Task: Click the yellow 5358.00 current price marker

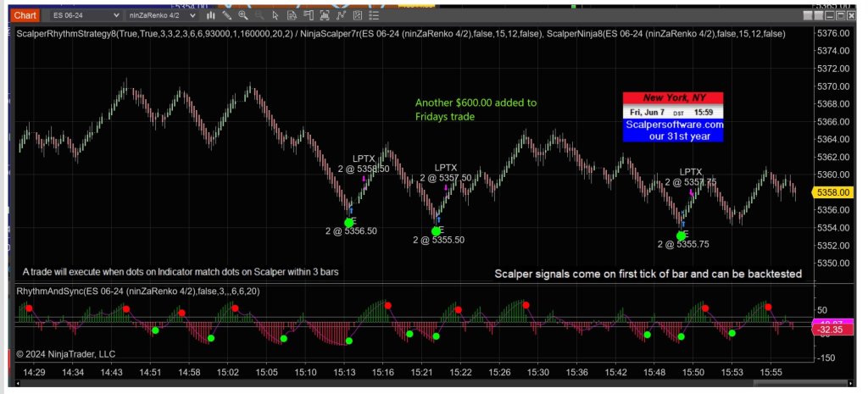Action: (x=833, y=192)
